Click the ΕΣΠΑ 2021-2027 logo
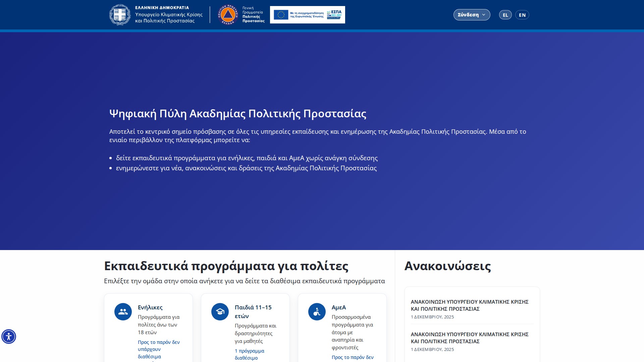 tap(334, 14)
